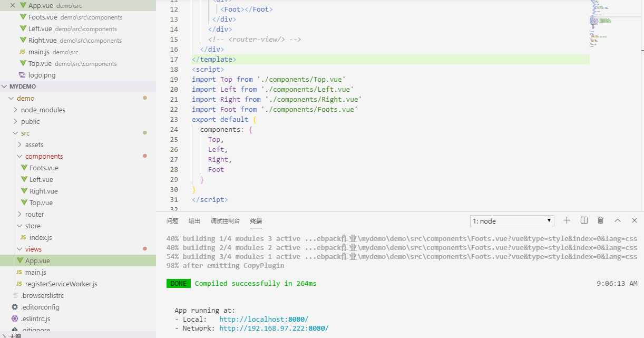644x338 pixels.
Task: Open Right.vue in open editors list
Action: click(x=78, y=40)
